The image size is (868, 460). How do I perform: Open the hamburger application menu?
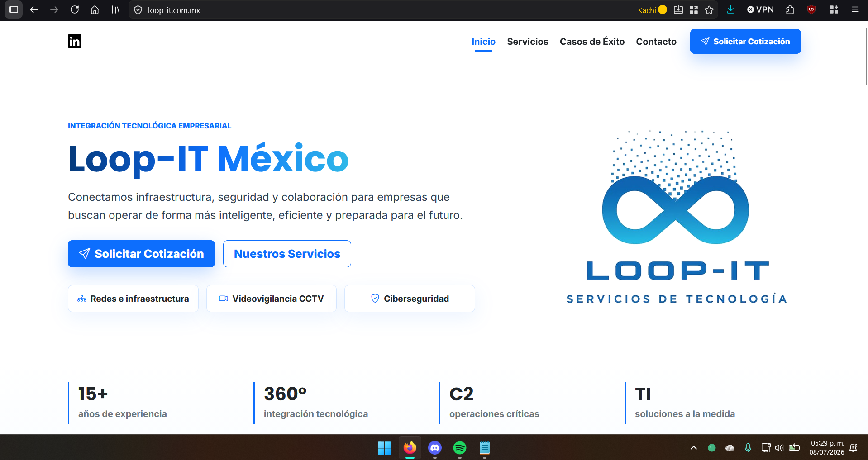click(x=855, y=9)
